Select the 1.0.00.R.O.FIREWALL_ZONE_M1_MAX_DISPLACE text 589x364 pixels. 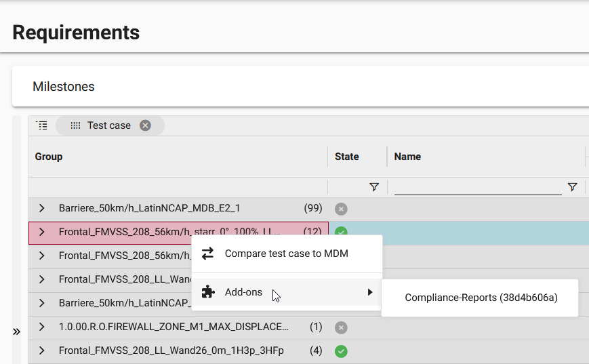[174, 327]
